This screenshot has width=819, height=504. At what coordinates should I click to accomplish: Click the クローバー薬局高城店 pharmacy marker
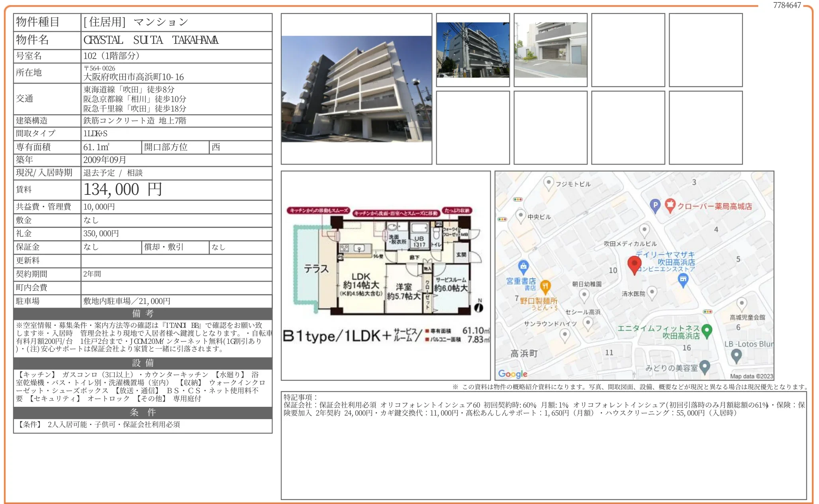click(x=670, y=205)
